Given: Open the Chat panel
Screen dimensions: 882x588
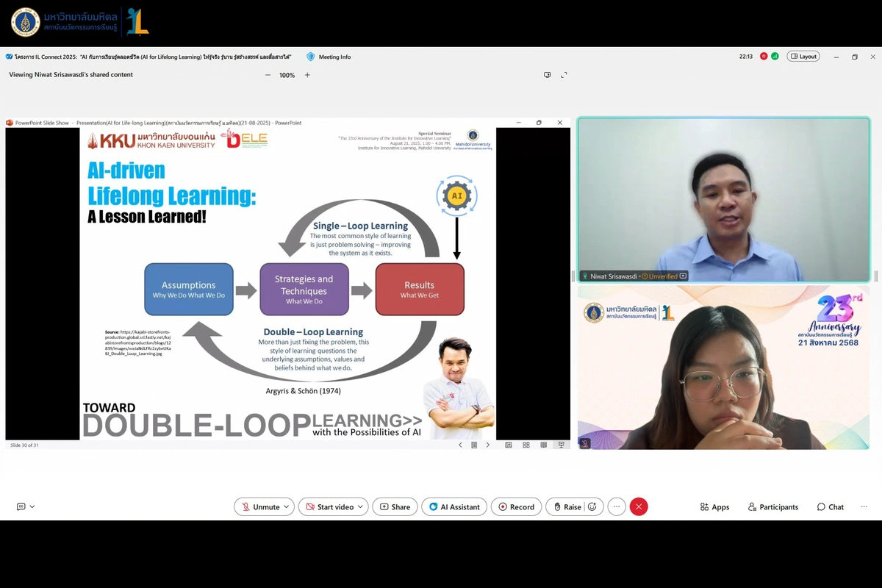Looking at the screenshot, I should 830,507.
